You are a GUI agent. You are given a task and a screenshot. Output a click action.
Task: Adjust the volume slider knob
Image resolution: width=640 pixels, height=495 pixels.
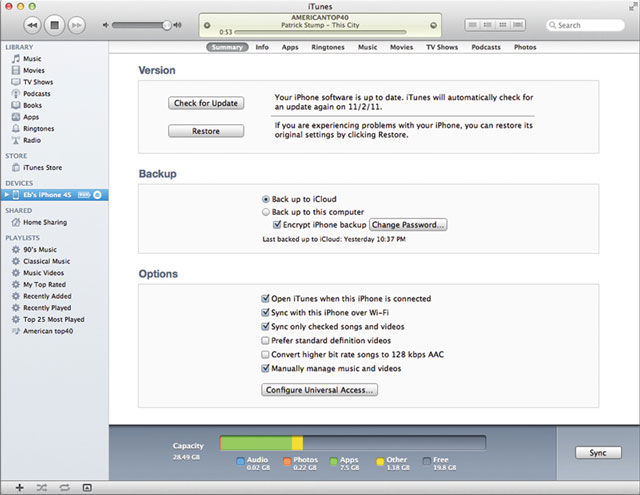pyautogui.click(x=167, y=25)
